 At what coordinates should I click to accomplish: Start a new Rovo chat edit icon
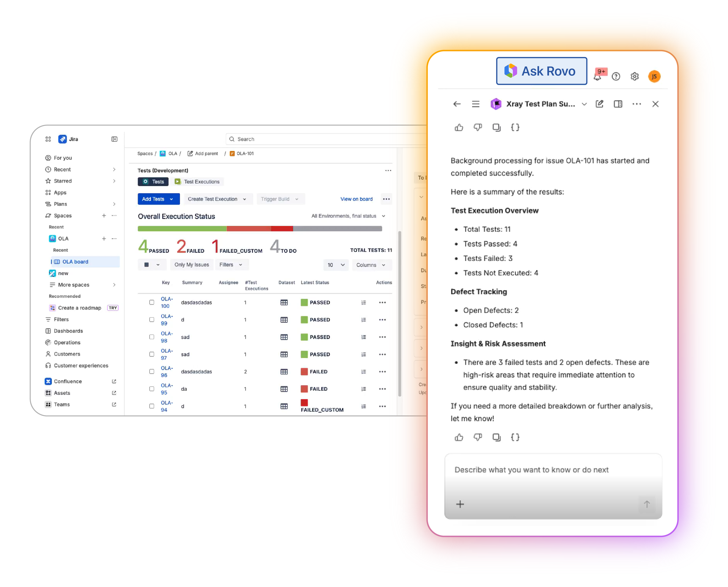(x=599, y=104)
